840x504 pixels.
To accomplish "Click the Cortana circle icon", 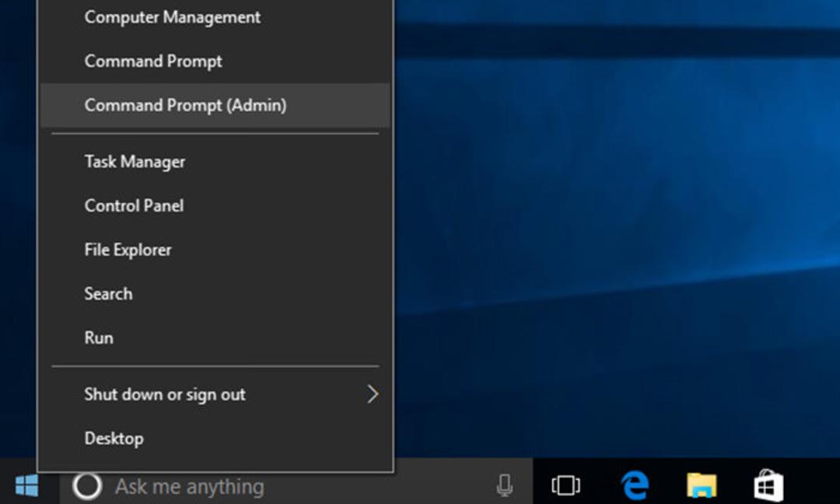I will tap(87, 486).
